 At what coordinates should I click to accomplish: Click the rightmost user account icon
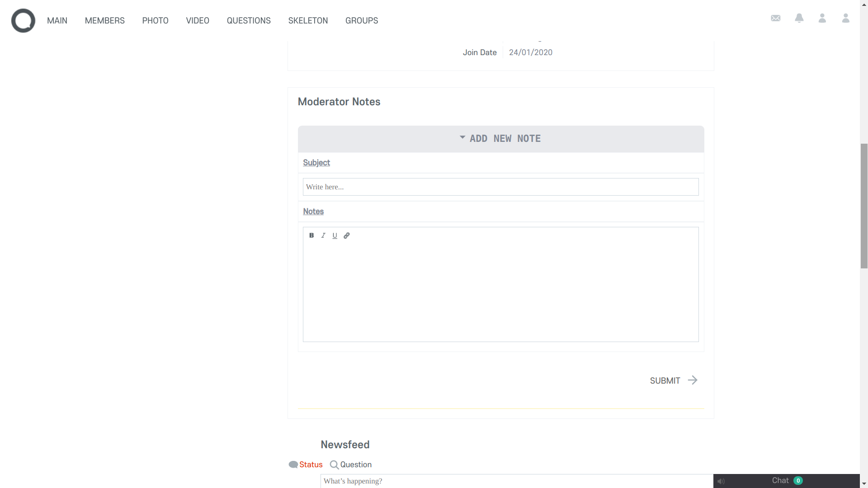[846, 18]
